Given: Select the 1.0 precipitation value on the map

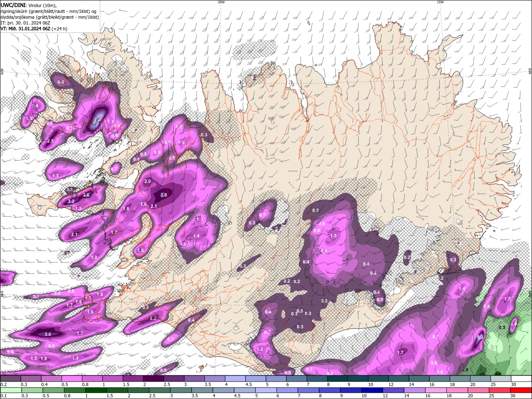Looking at the screenshot, I should click(x=181, y=143).
